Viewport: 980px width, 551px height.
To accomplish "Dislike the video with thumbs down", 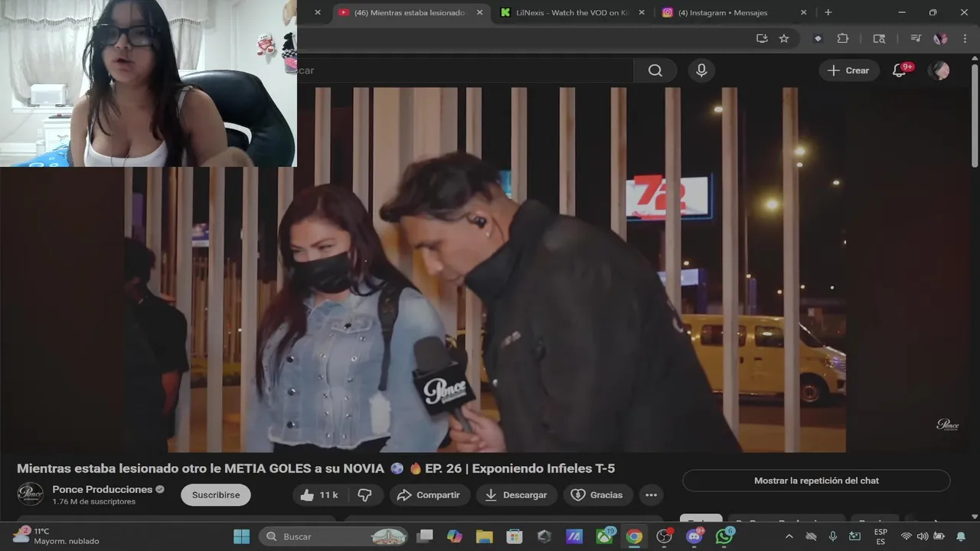I will pos(365,495).
